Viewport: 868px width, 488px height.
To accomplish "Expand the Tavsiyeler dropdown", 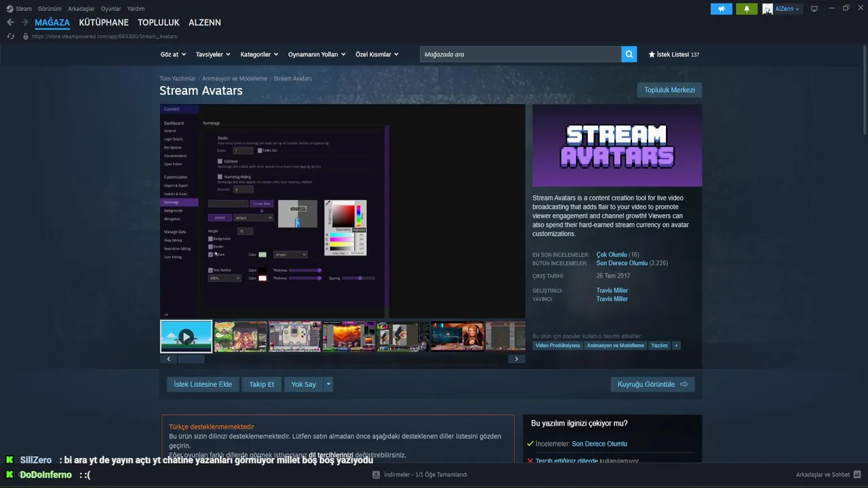I will coord(213,54).
